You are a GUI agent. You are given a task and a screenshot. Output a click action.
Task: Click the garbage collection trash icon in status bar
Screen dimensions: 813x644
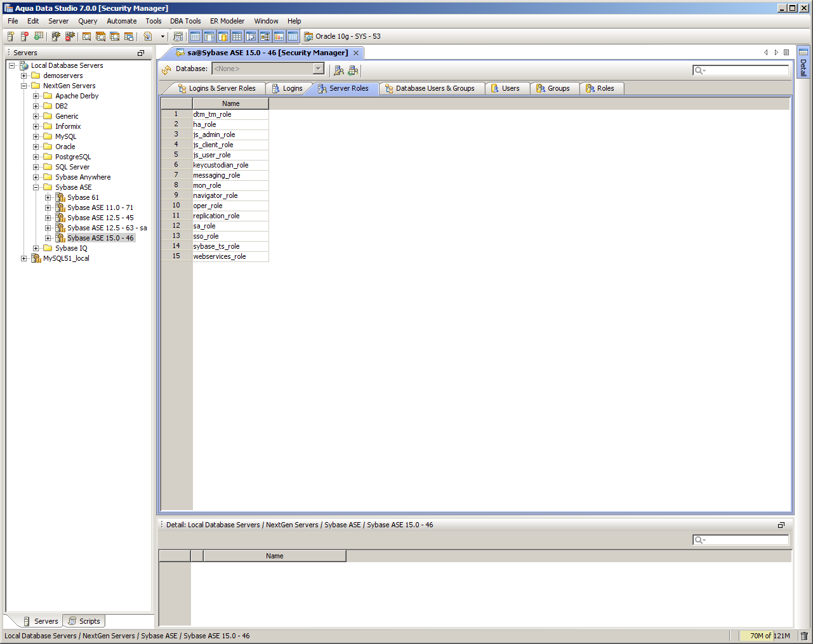click(x=804, y=636)
